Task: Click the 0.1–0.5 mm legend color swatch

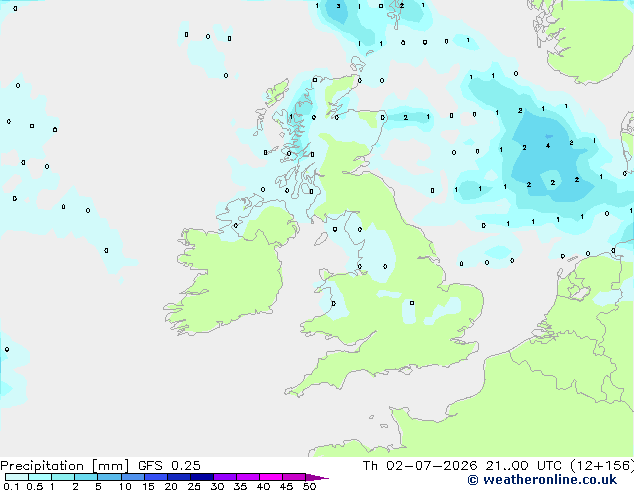Action: pos(17,477)
